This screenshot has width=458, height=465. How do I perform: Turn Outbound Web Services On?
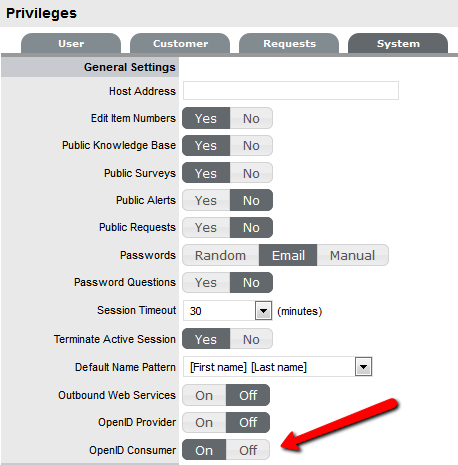pyautogui.click(x=204, y=395)
